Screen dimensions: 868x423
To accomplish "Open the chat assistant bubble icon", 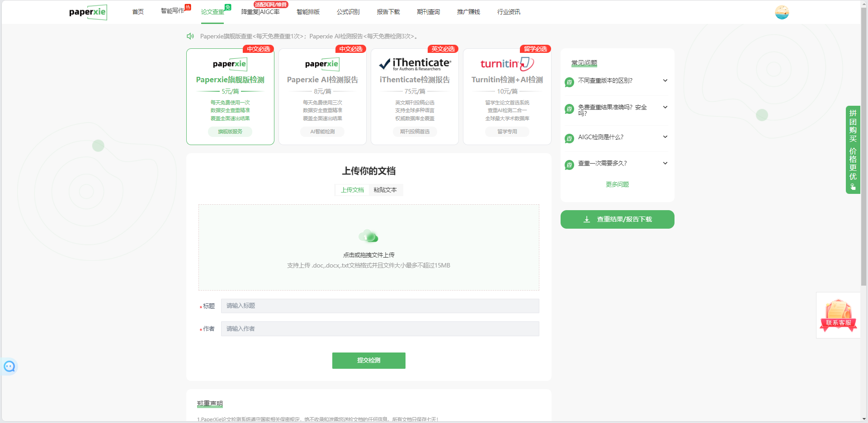I will coord(9,367).
